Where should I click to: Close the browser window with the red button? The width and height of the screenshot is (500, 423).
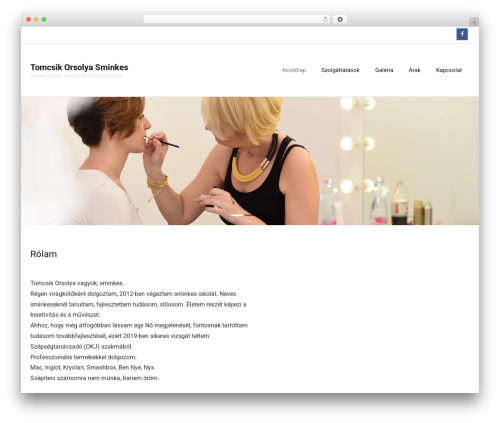[x=29, y=19]
